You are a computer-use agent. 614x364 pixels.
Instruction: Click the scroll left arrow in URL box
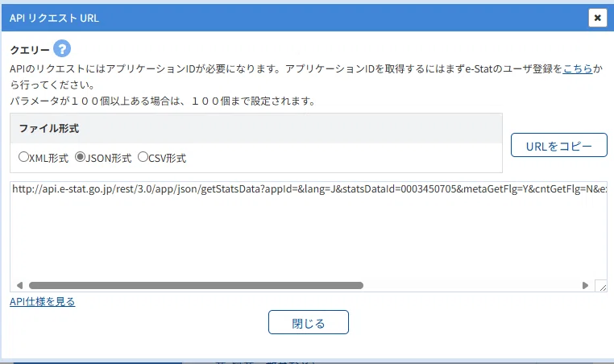19,285
